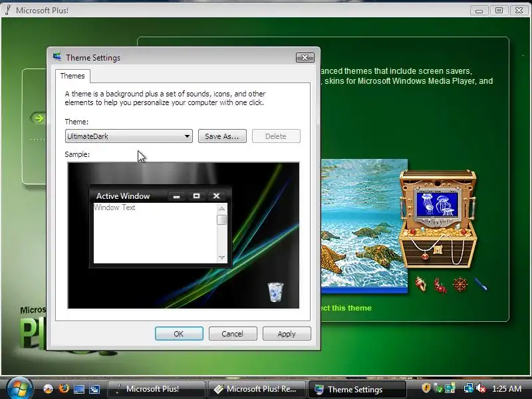Click the Sample: label text

[77, 154]
